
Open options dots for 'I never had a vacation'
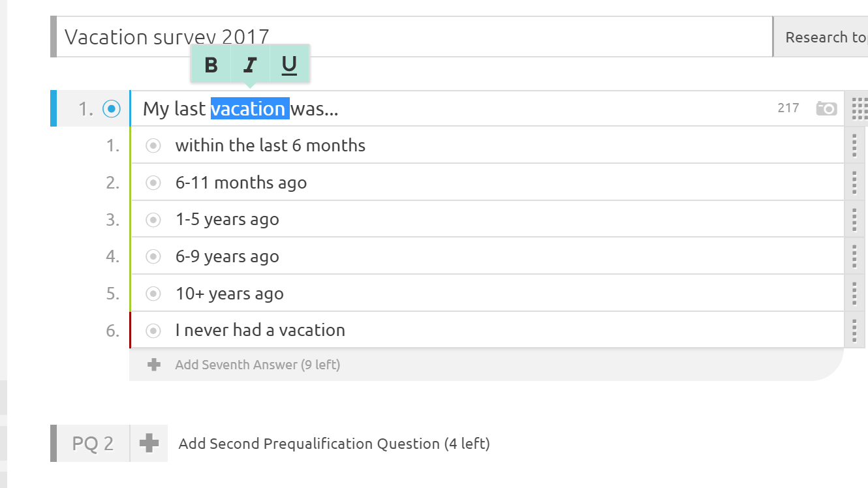click(x=854, y=330)
